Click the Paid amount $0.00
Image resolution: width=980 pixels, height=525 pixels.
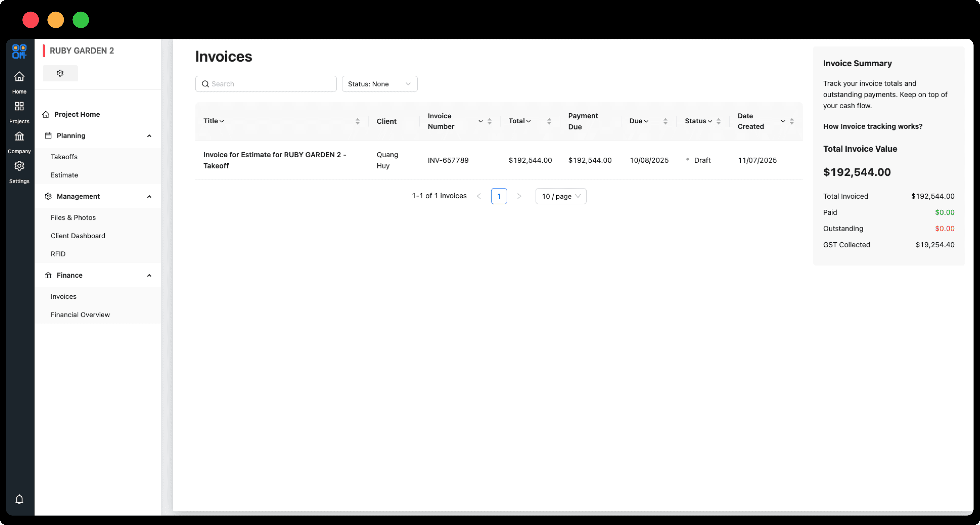tap(945, 212)
